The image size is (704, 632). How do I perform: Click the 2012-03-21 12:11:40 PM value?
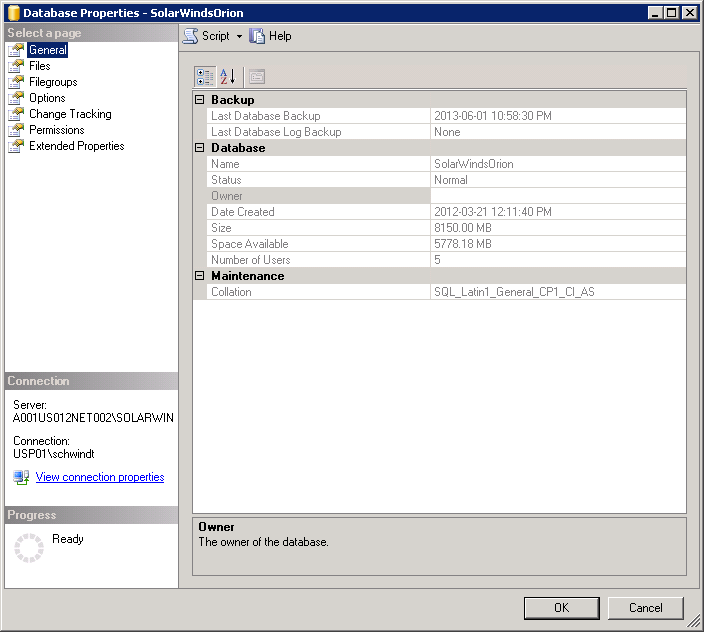click(493, 212)
